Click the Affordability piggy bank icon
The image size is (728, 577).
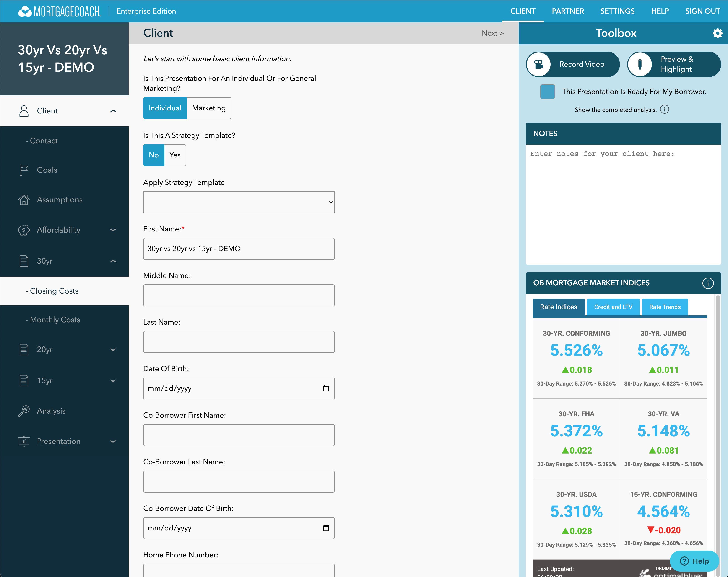tap(24, 230)
